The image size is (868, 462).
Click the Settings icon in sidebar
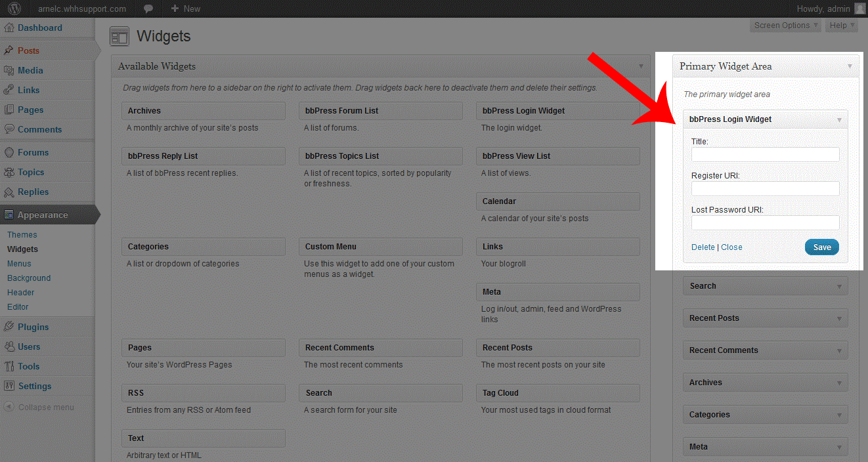(x=9, y=386)
